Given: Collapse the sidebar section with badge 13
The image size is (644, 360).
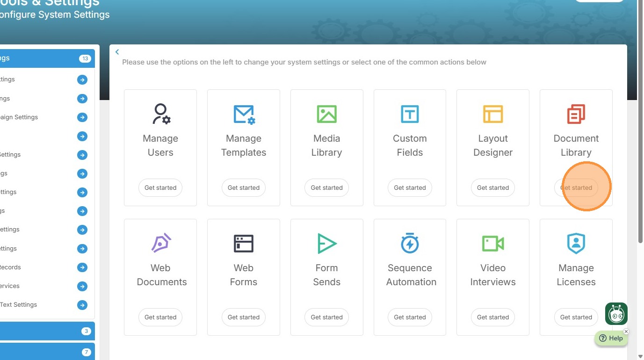Looking at the screenshot, I should pos(47,58).
